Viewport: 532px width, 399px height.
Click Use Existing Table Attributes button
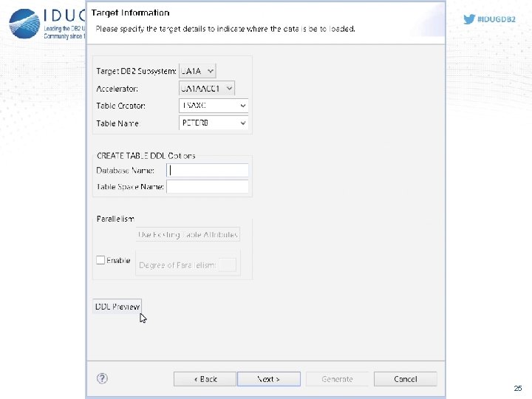tap(188, 234)
